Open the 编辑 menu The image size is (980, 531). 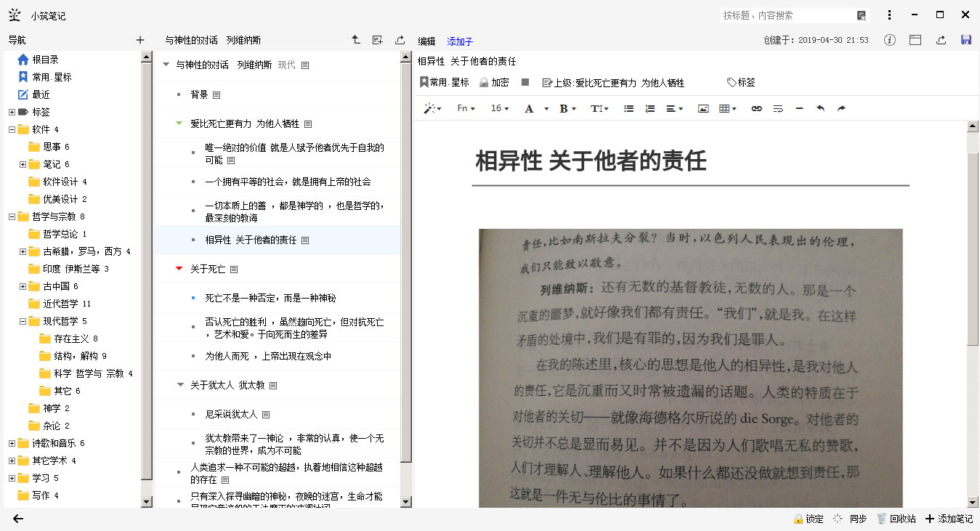tap(426, 41)
